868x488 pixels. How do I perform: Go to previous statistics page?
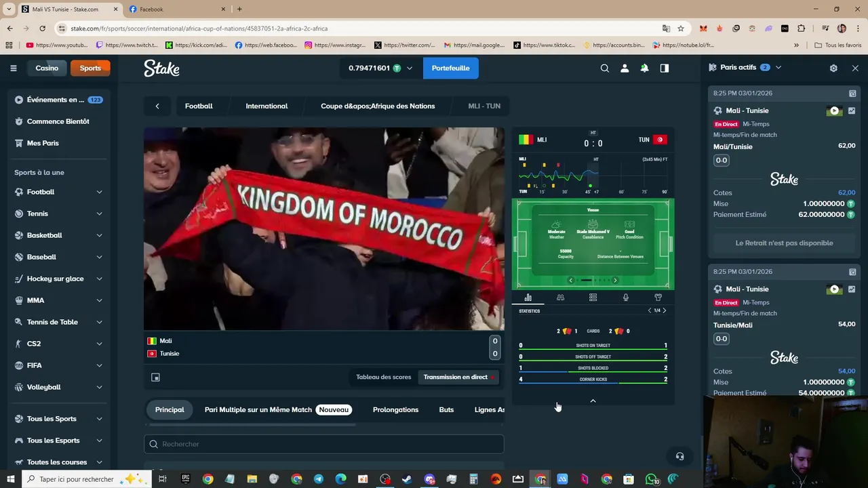pos(650,310)
